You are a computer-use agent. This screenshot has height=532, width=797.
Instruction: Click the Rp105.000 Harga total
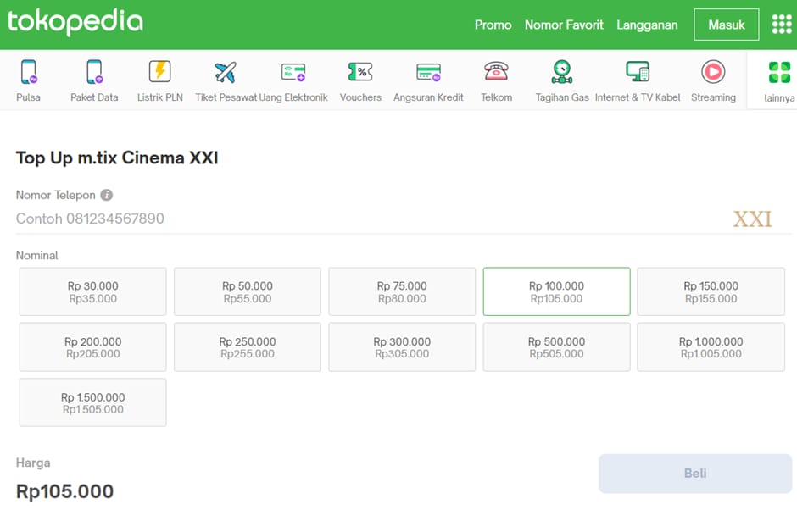coord(65,491)
